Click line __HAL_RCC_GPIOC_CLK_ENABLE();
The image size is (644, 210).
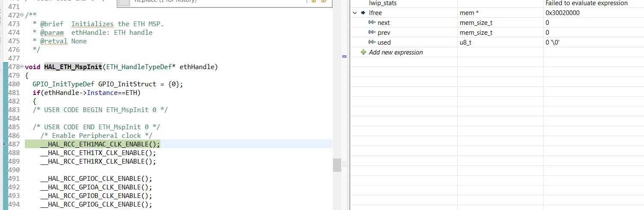[96, 178]
